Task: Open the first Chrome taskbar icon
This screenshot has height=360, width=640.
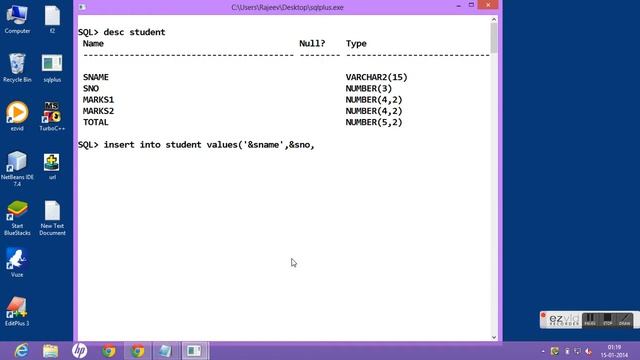Action: pyautogui.click(x=109, y=351)
